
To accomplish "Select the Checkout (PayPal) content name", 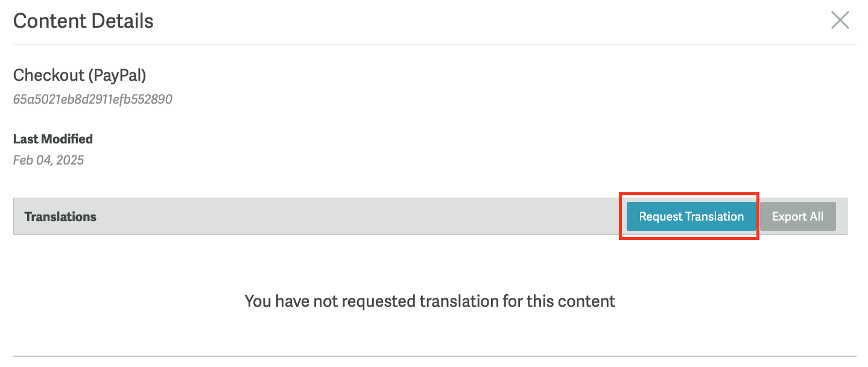I will [80, 75].
